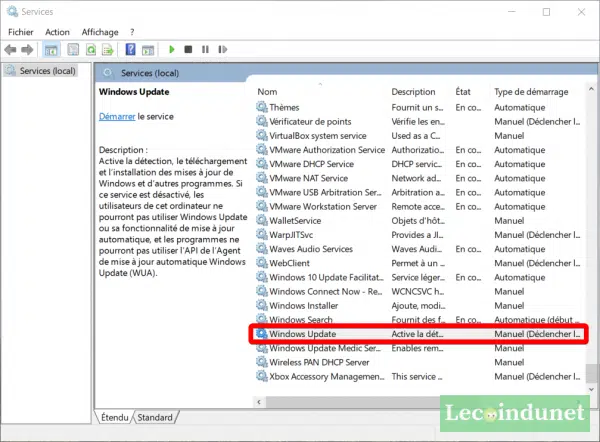The height and width of the screenshot is (442, 600).
Task: Select the VMware Workstation Server row
Action: pos(323,206)
